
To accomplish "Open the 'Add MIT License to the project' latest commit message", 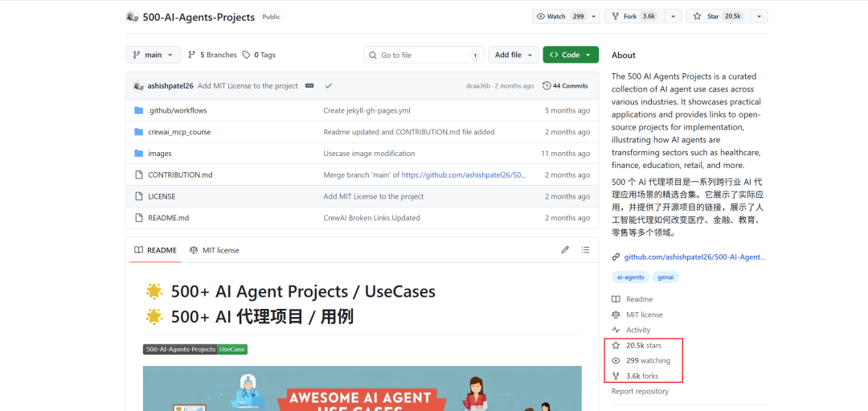I will tap(248, 86).
